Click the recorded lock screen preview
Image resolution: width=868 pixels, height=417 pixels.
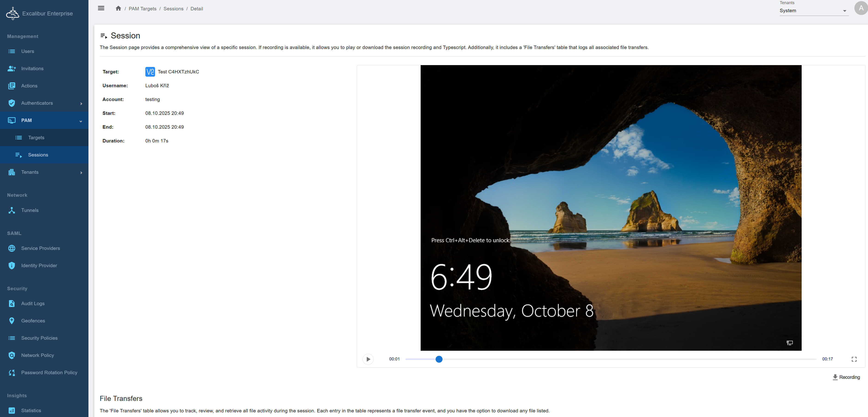(x=610, y=208)
